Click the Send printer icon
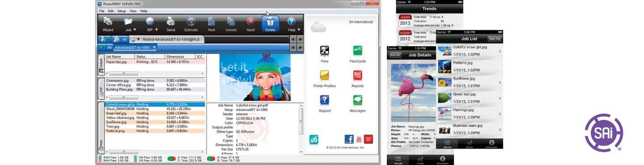 [x=171, y=24]
